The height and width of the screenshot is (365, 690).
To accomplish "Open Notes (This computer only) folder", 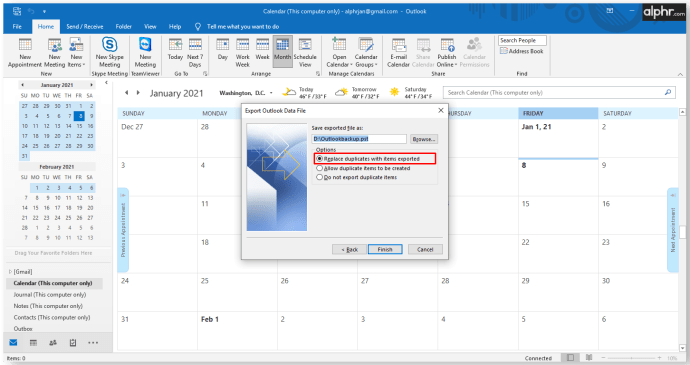I will (x=48, y=306).
